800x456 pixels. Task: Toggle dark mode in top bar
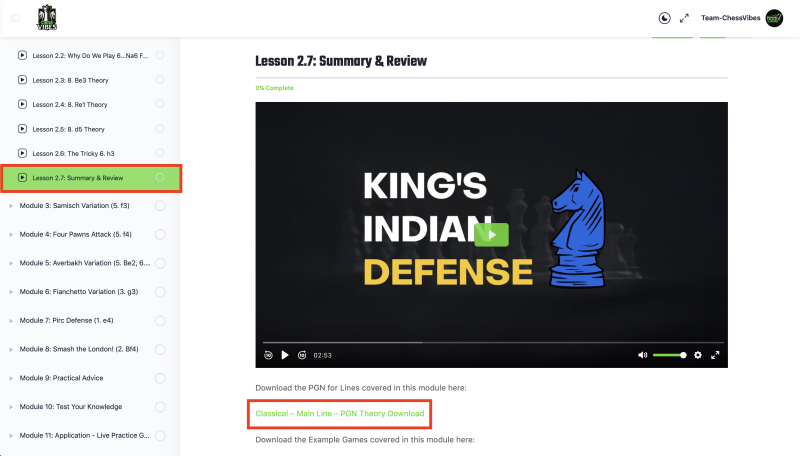[x=665, y=18]
